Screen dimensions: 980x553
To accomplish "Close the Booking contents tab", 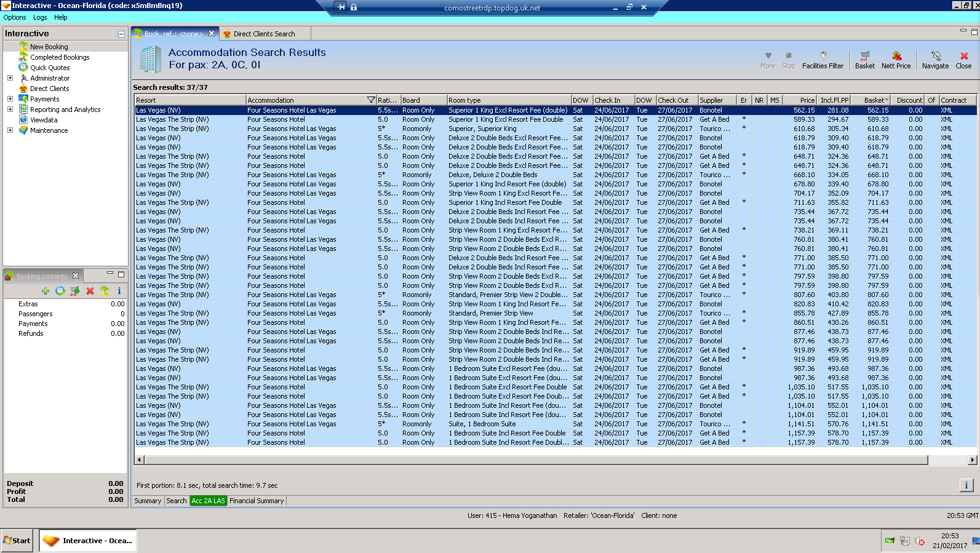I will coord(76,276).
